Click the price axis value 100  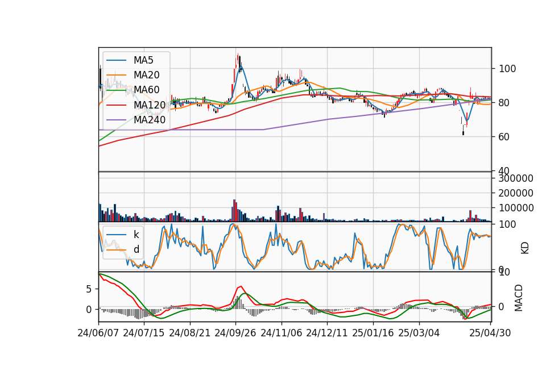pos(507,69)
